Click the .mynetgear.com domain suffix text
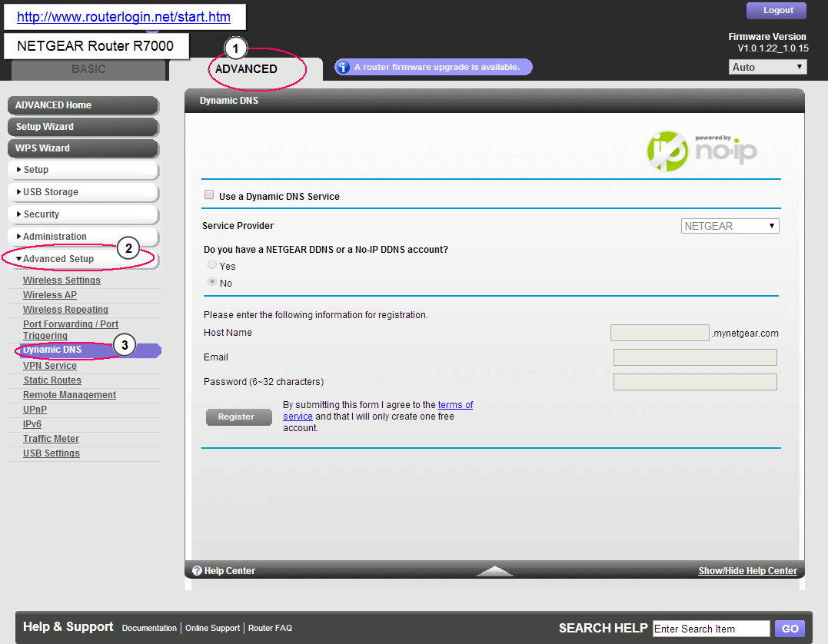The image size is (828, 644). coord(744,334)
